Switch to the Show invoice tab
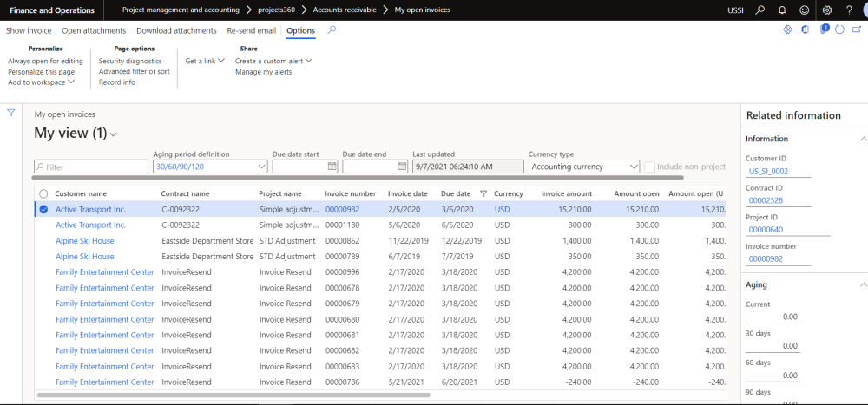 [29, 30]
